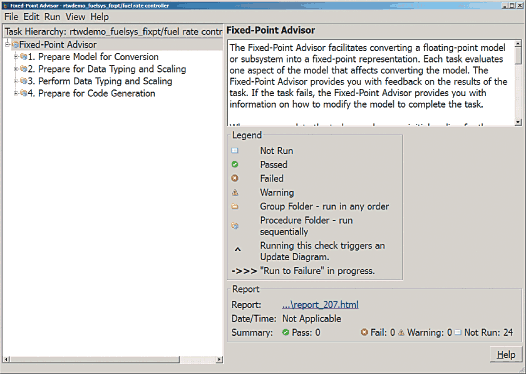Click the Task Hierarchy header label
Screen dimensions: 526x374
[113, 32]
